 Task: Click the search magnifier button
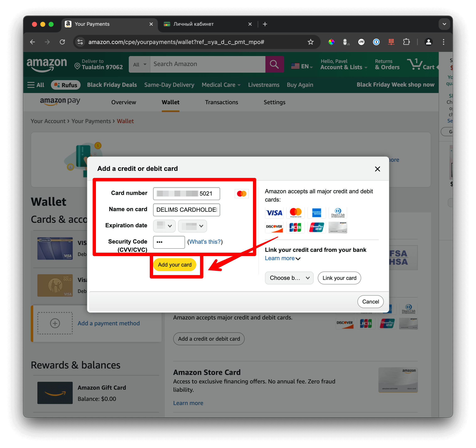(274, 64)
